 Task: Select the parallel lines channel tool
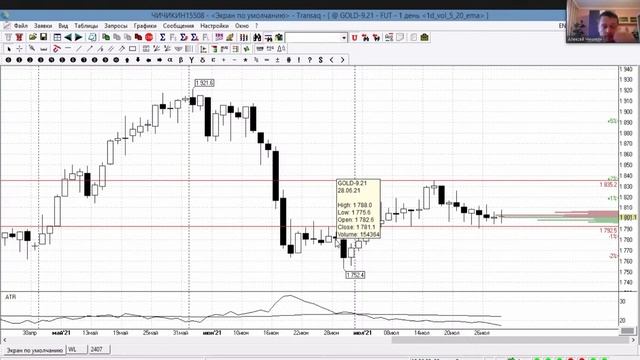click(111, 49)
